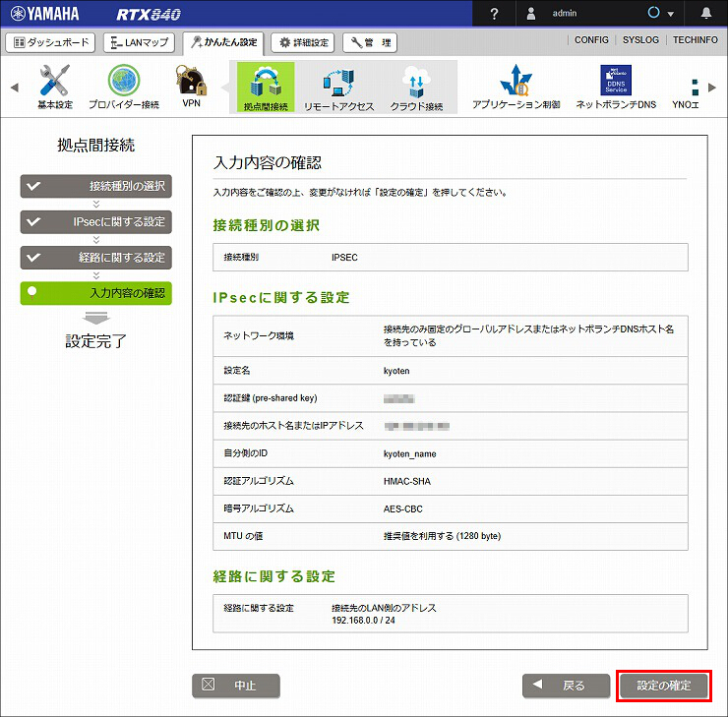Click the HMAC-SHA value
The width and height of the screenshot is (728, 717).
tap(407, 481)
